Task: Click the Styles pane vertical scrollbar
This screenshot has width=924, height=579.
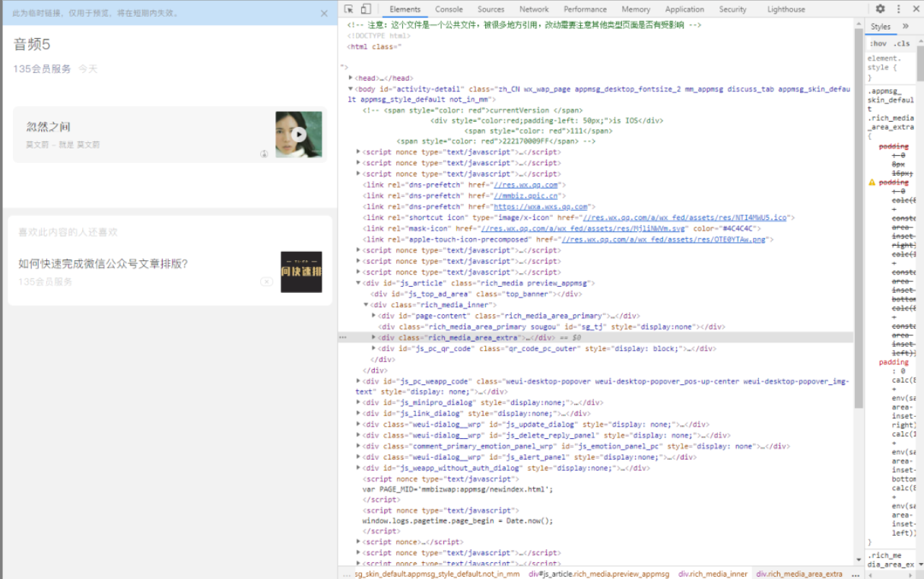Action: 919,65
